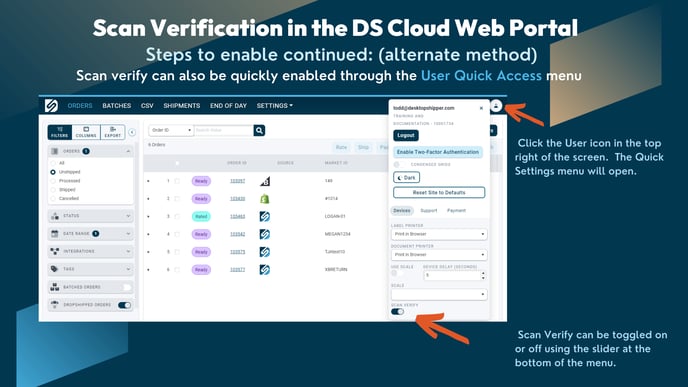Expand the Status filter section
This screenshot has width=688, height=387.
coord(128,216)
